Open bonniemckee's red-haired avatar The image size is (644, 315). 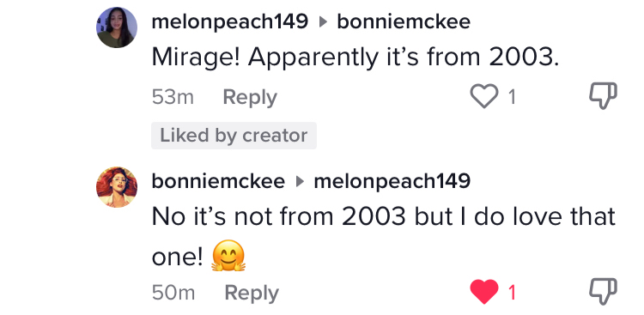[117, 187]
